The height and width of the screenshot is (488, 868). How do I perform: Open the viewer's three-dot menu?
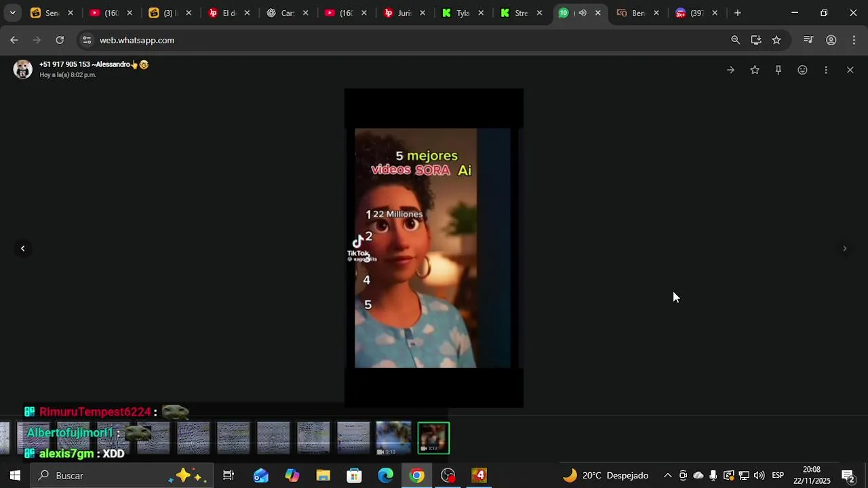[826, 70]
